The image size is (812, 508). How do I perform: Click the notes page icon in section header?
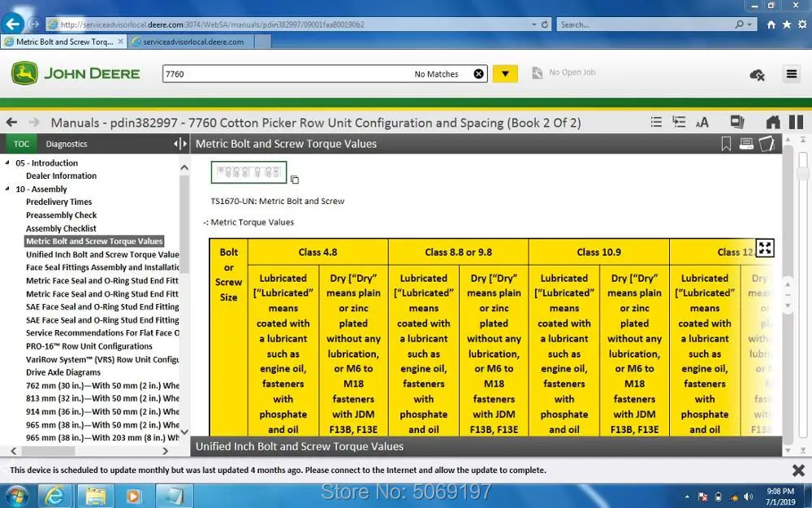pos(767,144)
